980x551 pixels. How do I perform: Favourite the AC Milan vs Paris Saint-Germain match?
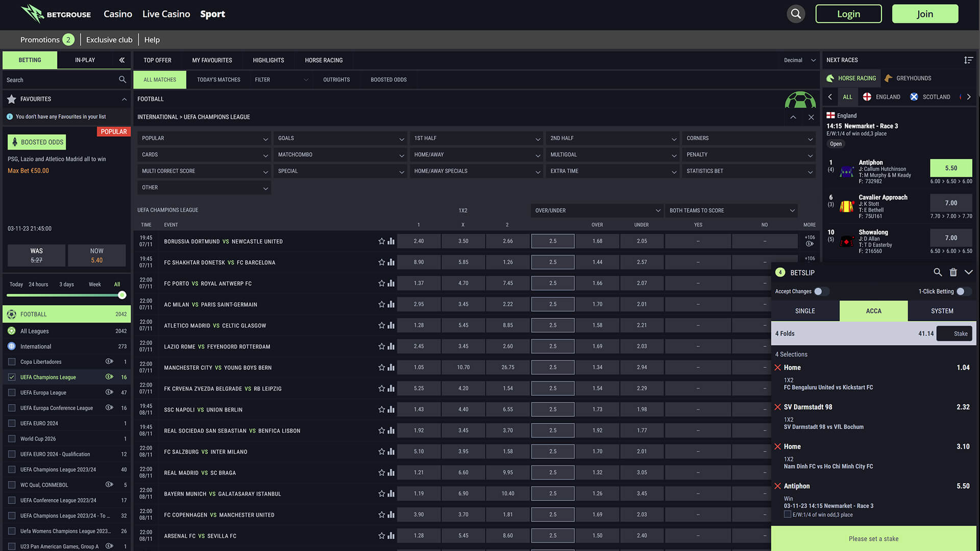(x=381, y=305)
